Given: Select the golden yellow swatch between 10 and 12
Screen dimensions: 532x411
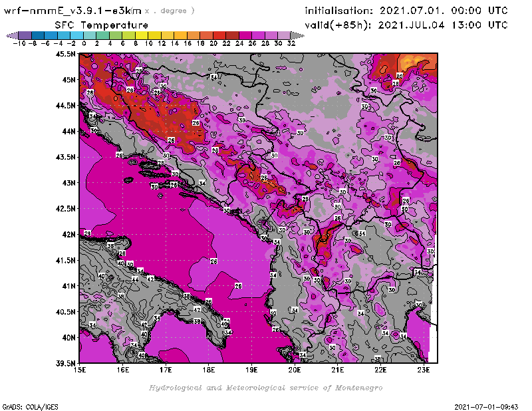Looking at the screenshot, I should coord(154,36).
